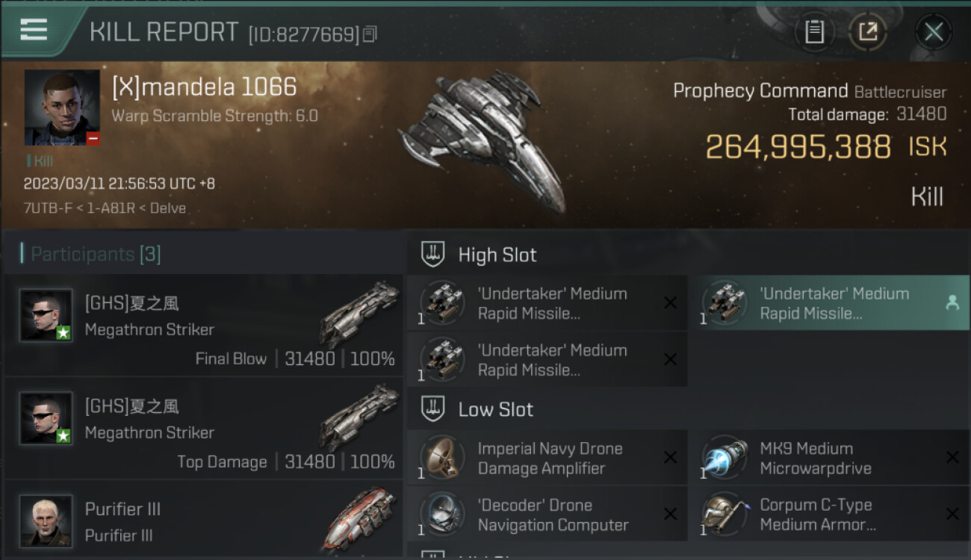Select the Corpum C-Type Medium Armor module
The height and width of the screenshot is (560, 971).
coord(829,514)
